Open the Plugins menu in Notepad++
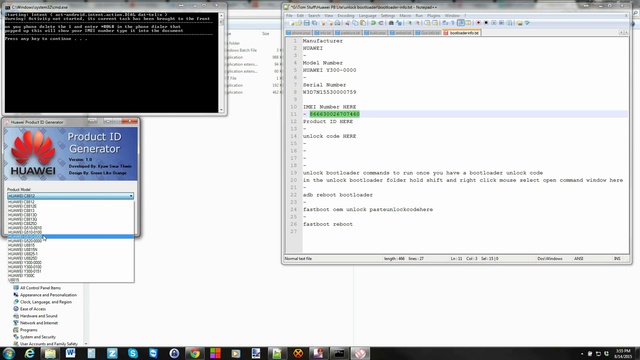This screenshot has width=640, height=360. [433, 16]
